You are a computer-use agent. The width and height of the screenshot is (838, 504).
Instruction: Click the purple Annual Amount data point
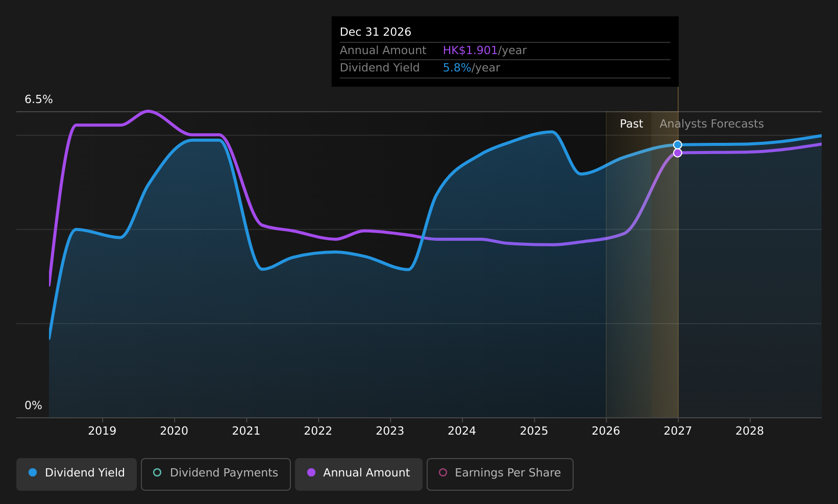click(677, 153)
